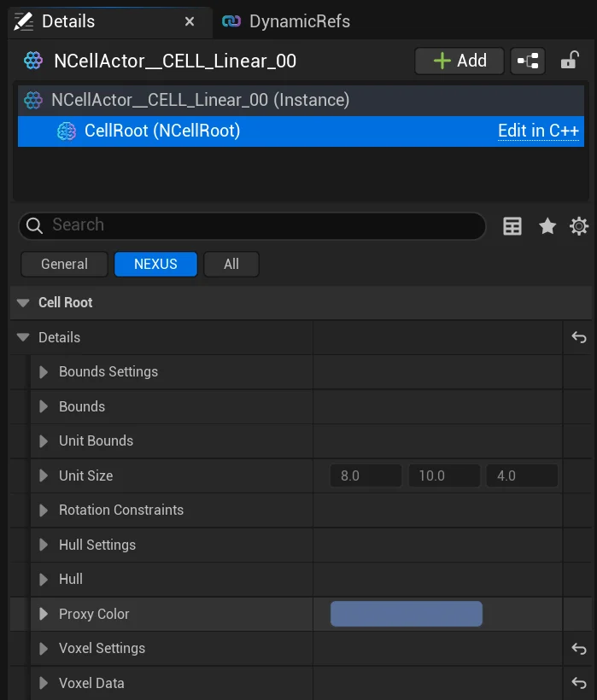The width and height of the screenshot is (597, 700).
Task: Collapse the Details section arrow
Action: [23, 337]
